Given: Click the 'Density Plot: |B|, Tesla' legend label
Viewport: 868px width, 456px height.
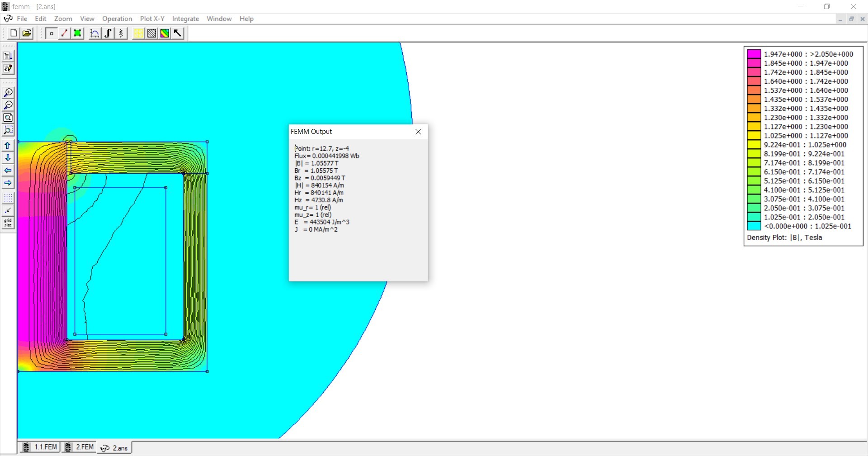Looking at the screenshot, I should pyautogui.click(x=784, y=237).
